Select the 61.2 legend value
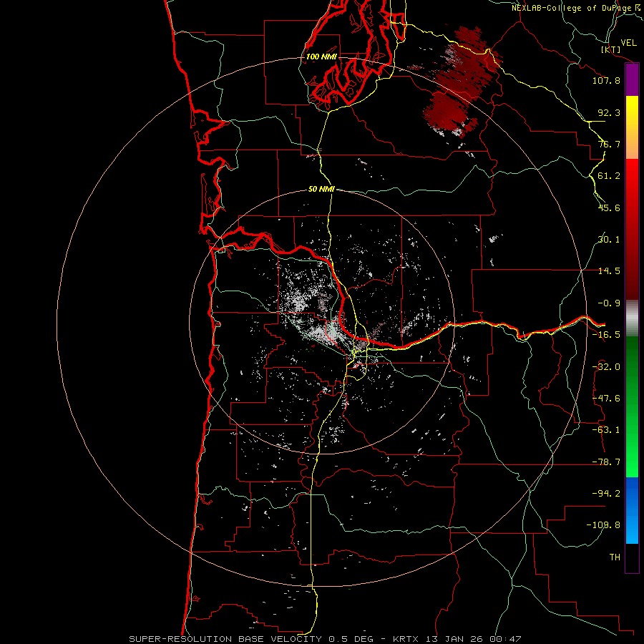Image resolution: width=644 pixels, height=644 pixels. pyautogui.click(x=609, y=176)
